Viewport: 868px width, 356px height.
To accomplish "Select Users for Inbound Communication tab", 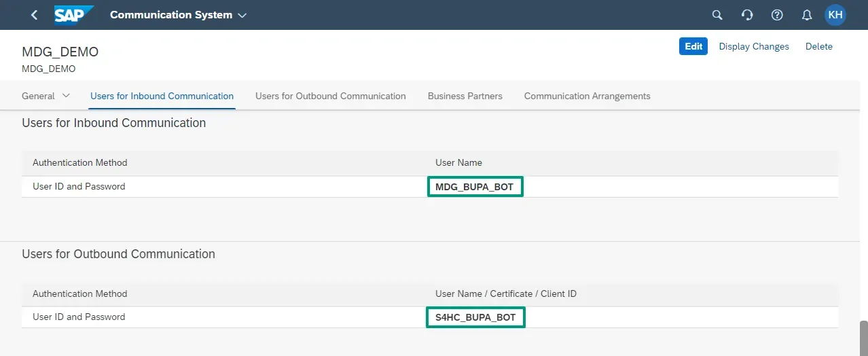I will (162, 96).
